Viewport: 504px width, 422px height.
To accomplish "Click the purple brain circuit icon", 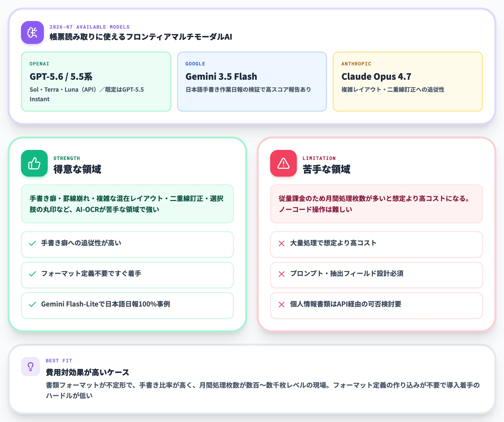I will pos(32,32).
